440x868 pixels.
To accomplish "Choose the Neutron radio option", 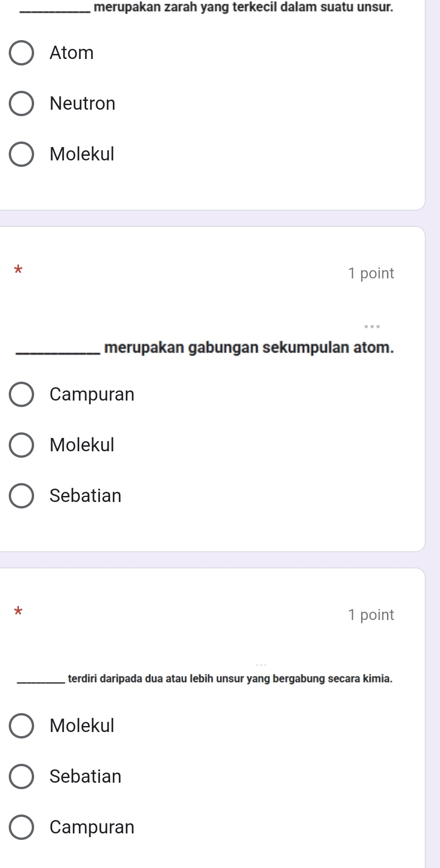I will click(x=21, y=104).
